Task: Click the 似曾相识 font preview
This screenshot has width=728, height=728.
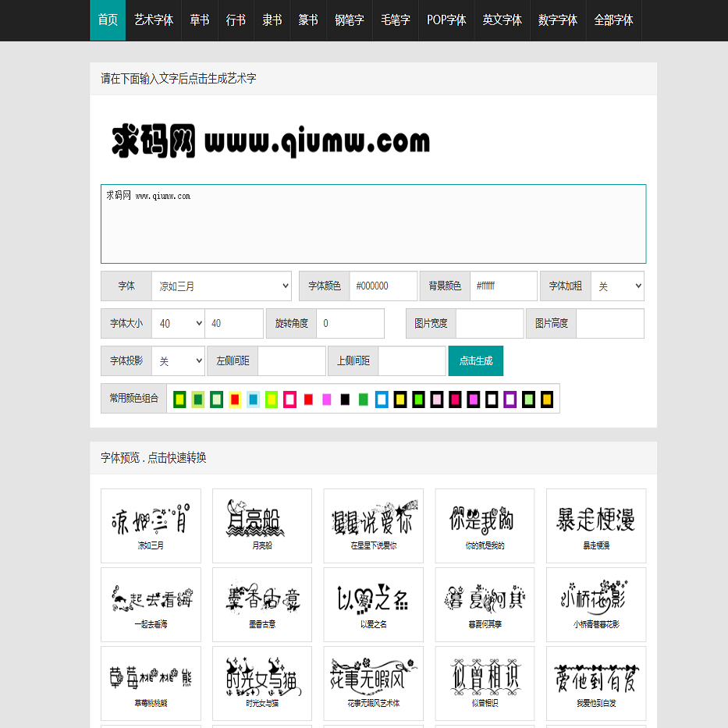Action: click(485, 683)
